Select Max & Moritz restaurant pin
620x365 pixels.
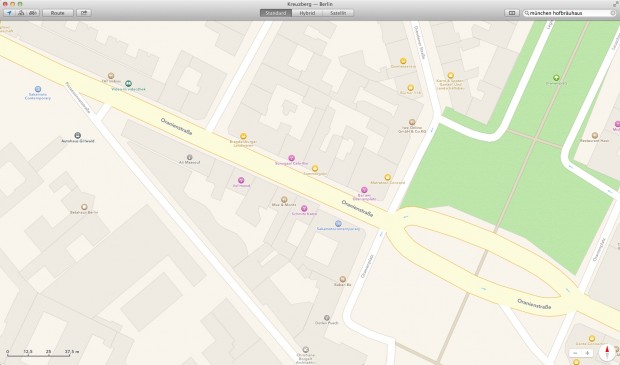284,199
